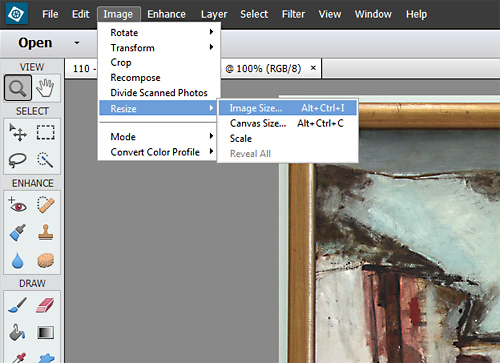The width and height of the screenshot is (500, 363).
Task: Close the document tab with the ×
Action: pyautogui.click(x=313, y=68)
